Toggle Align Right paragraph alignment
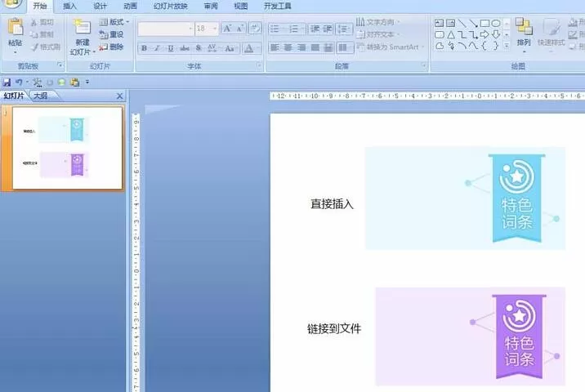 [301, 47]
